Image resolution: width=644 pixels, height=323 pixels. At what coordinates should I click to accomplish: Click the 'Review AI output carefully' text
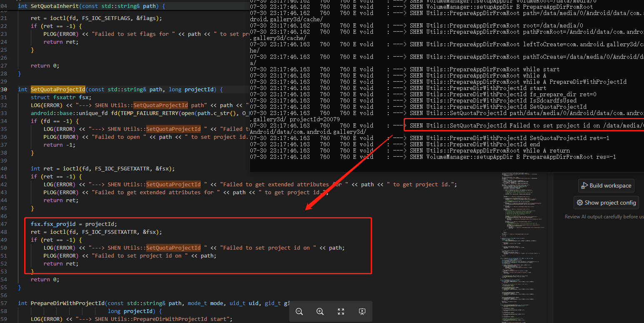[x=604, y=216]
